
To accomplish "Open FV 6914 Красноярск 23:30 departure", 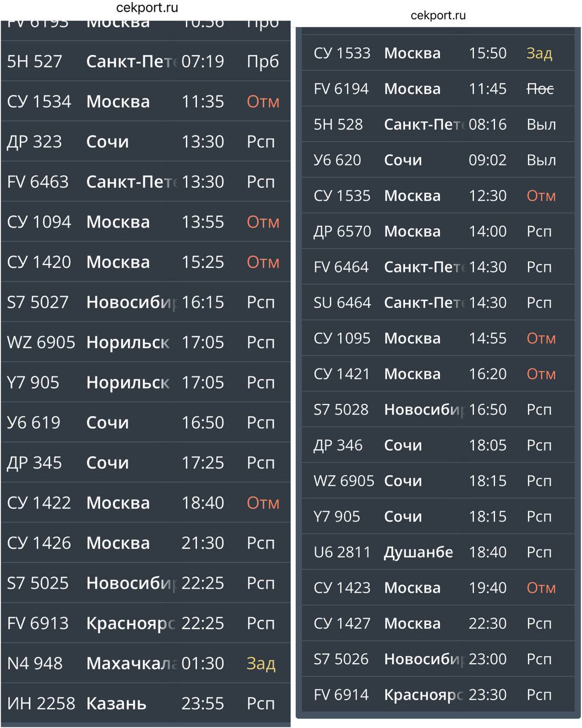I will click(x=437, y=694).
